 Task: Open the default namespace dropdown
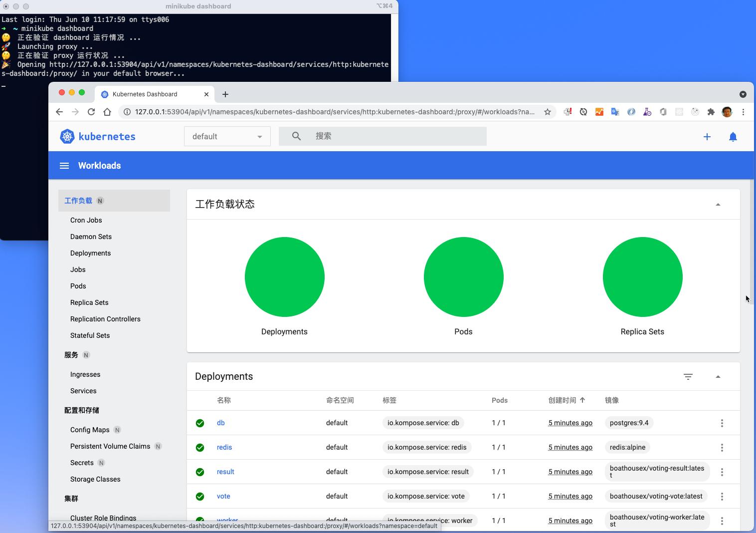[x=227, y=136]
